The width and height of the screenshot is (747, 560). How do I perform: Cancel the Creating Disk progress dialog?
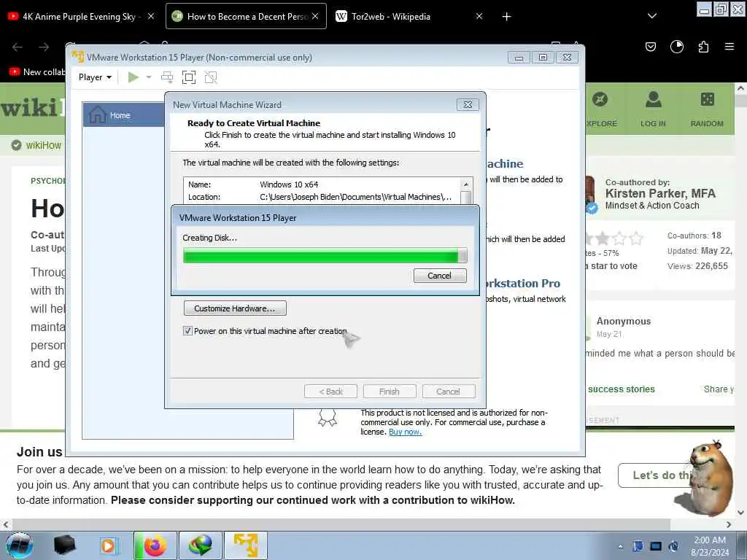tap(440, 276)
